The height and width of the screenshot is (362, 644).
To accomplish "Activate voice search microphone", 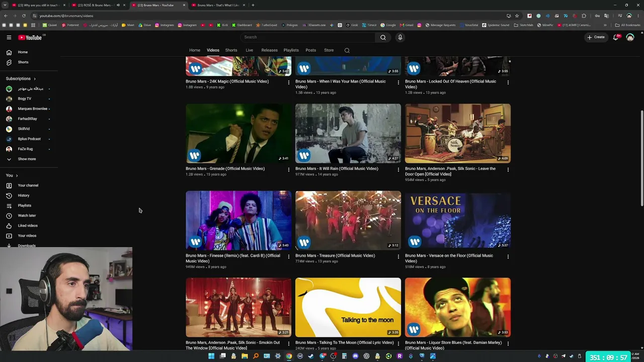I will [x=400, y=37].
